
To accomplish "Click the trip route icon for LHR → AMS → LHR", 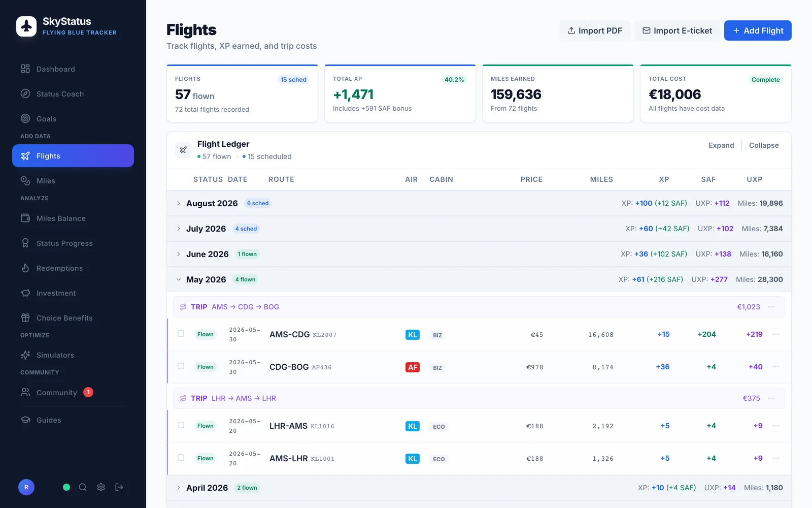I will [x=183, y=398].
